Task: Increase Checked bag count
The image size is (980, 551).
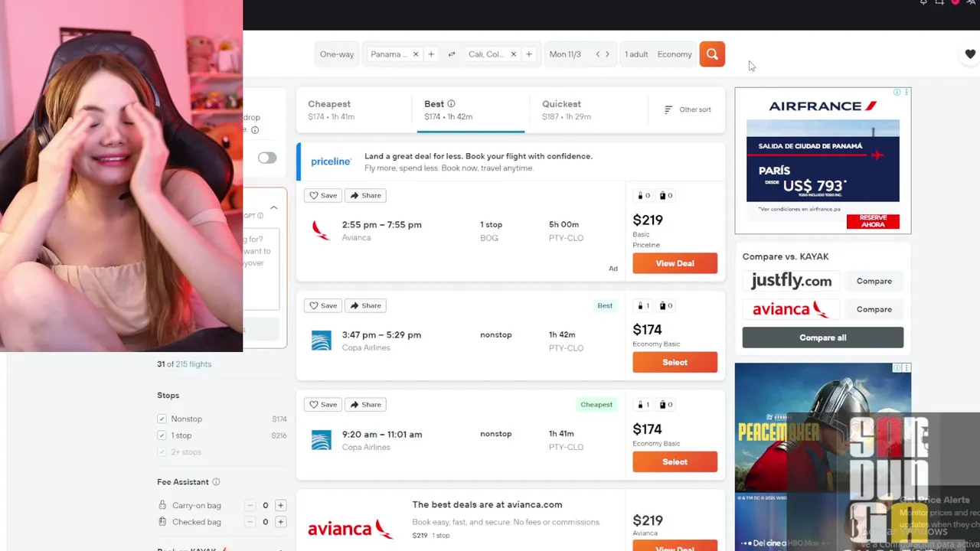Action: point(280,522)
